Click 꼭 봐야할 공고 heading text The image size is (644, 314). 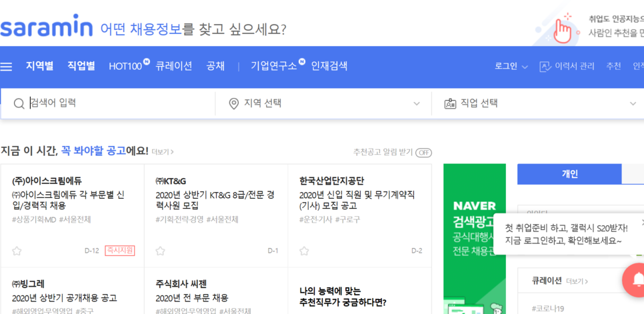[93, 151]
